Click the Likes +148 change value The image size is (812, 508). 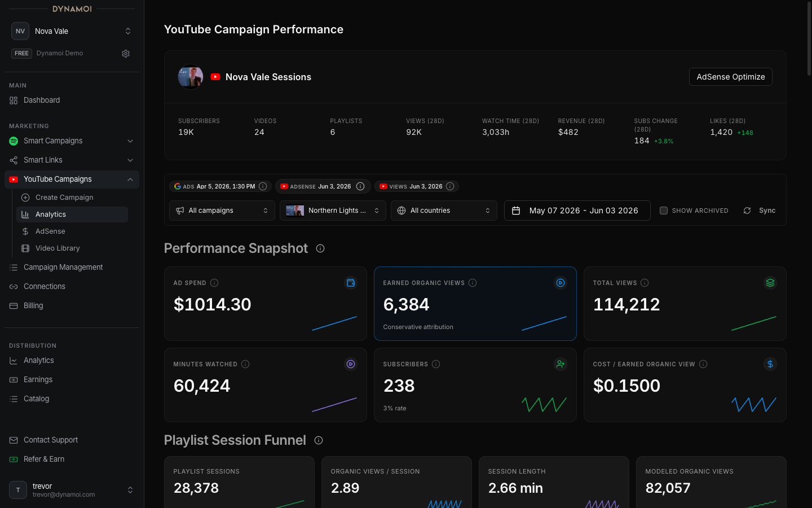[745, 133]
